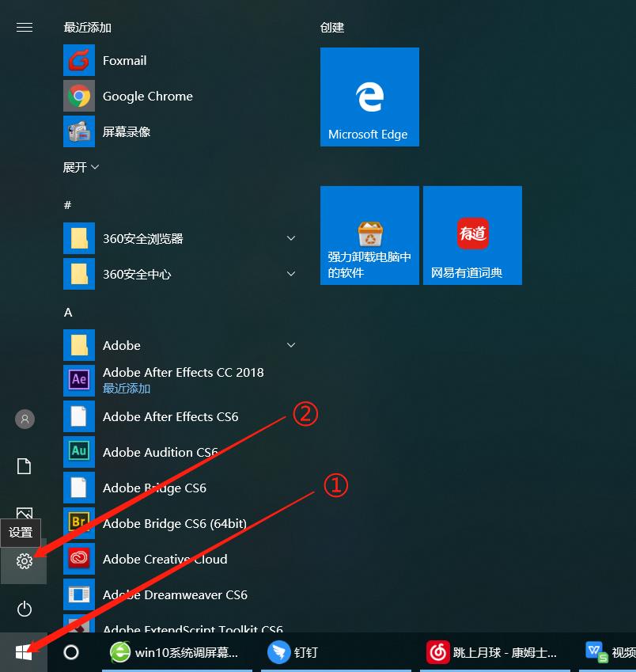The image size is (636, 672).
Task: Select the # group header
Action: 66,205
